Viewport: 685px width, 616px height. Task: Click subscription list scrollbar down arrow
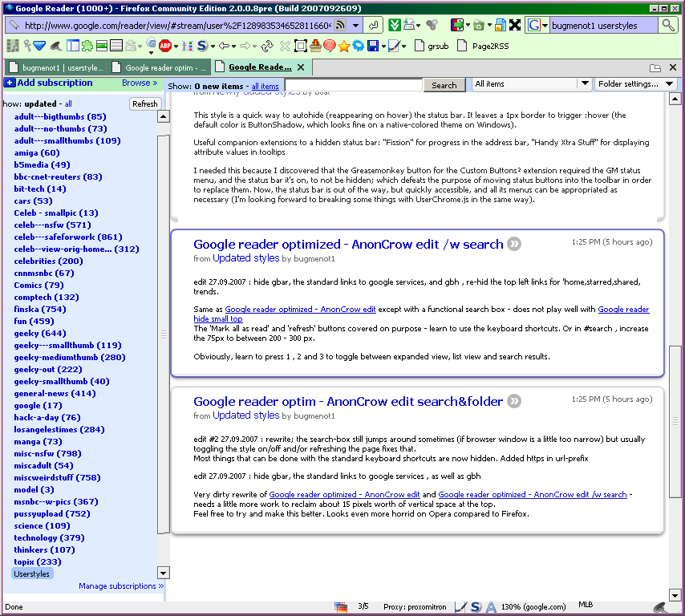pos(163,573)
